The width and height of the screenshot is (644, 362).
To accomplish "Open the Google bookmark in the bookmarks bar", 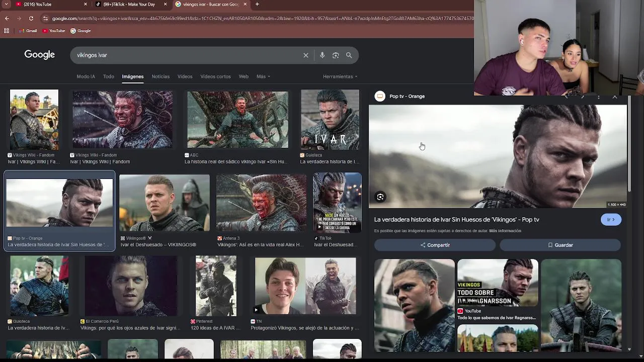I will point(80,31).
